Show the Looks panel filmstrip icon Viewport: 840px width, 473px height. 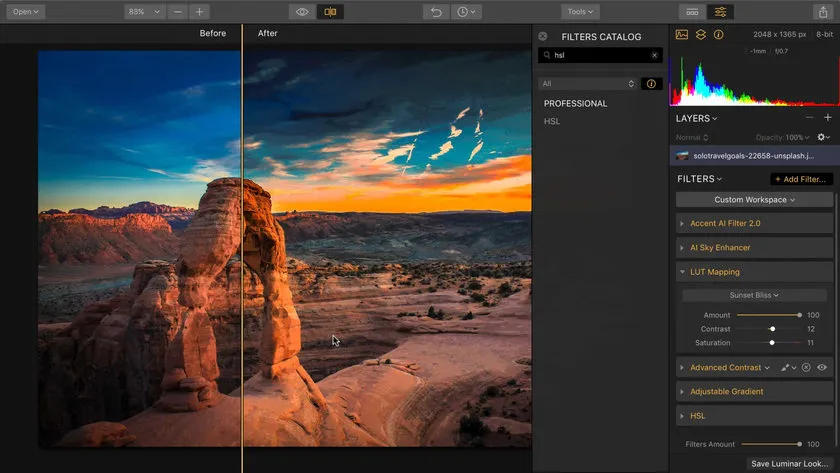click(x=691, y=12)
